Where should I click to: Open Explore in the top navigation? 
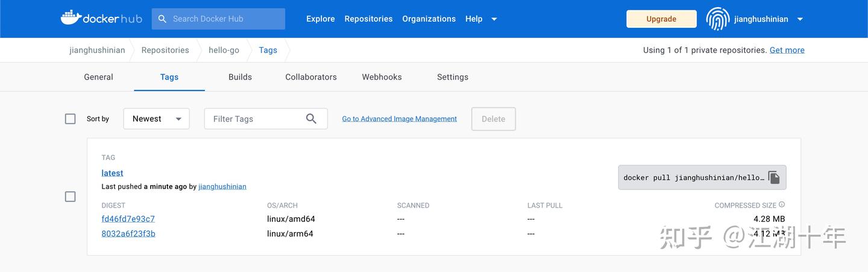coord(320,19)
